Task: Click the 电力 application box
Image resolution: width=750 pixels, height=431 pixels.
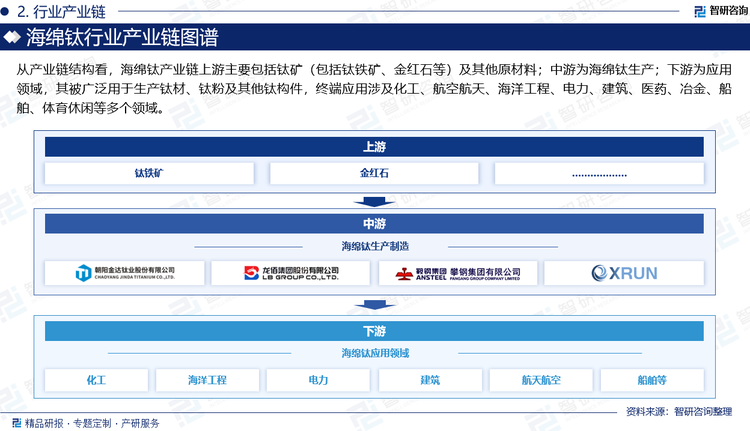Action: coord(318,380)
